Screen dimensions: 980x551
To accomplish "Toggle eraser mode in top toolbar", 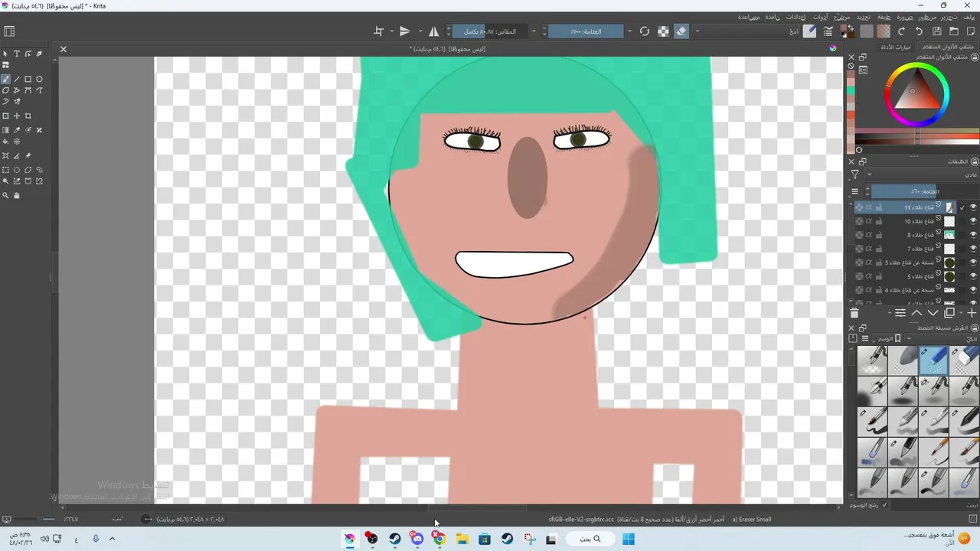I will pos(681,31).
